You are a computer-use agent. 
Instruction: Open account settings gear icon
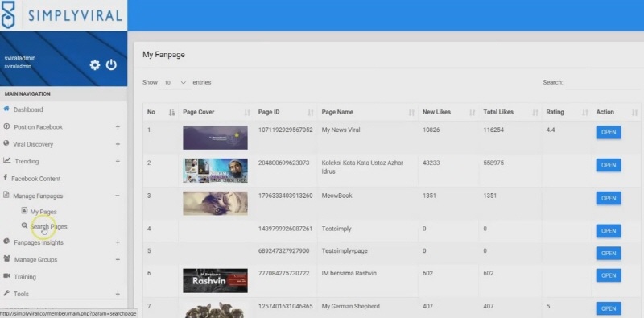tap(95, 65)
